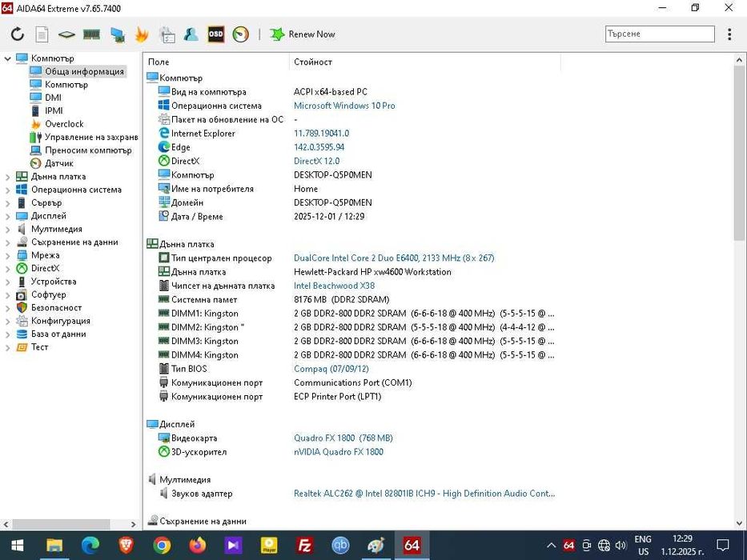This screenshot has height=560, width=747.
Task: Open the volume icon in system tray
Action: pyautogui.click(x=620, y=546)
